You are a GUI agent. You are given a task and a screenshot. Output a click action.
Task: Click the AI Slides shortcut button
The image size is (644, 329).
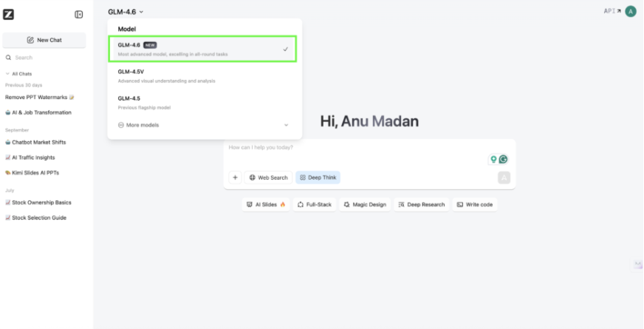click(266, 204)
